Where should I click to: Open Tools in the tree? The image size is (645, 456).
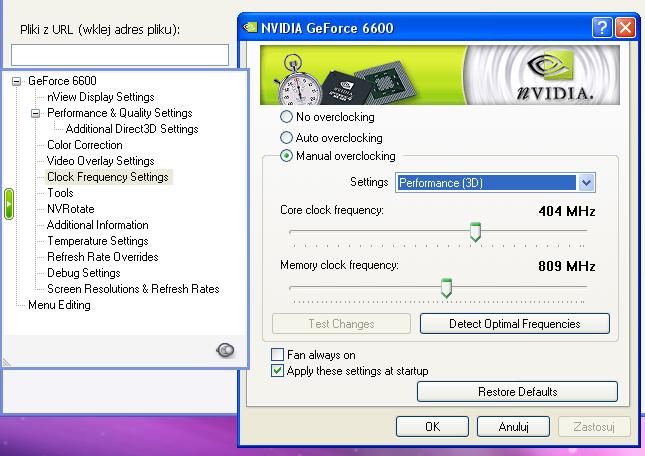(60, 193)
